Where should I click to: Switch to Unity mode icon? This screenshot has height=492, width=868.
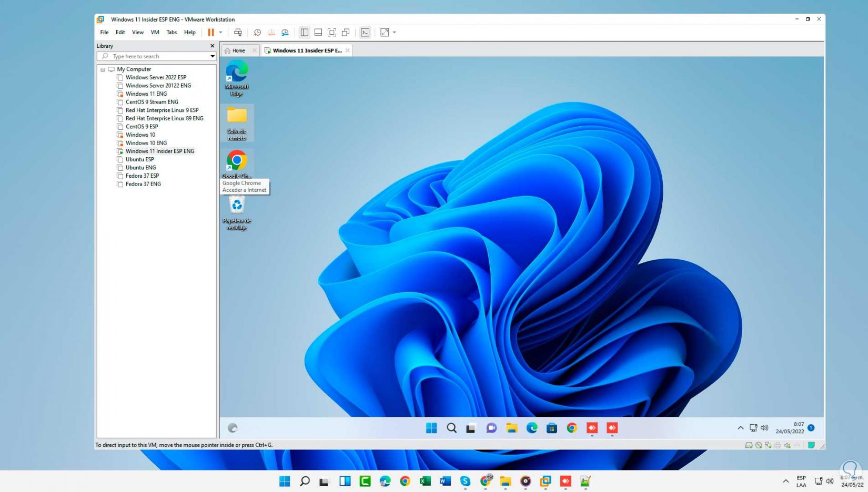(x=346, y=33)
